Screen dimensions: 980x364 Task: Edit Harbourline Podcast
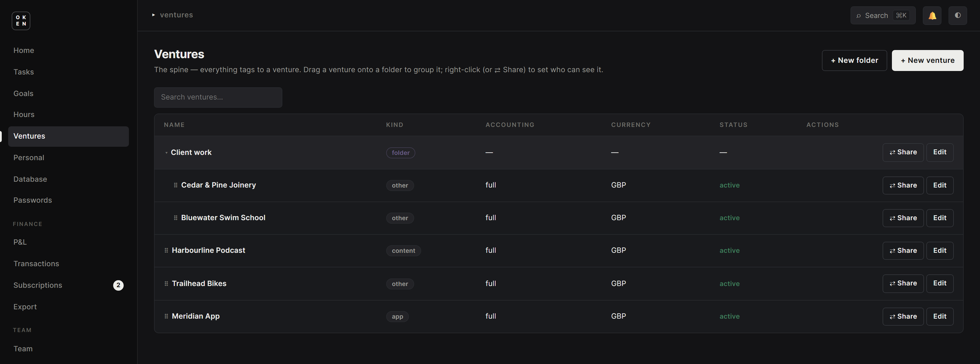tap(940, 251)
